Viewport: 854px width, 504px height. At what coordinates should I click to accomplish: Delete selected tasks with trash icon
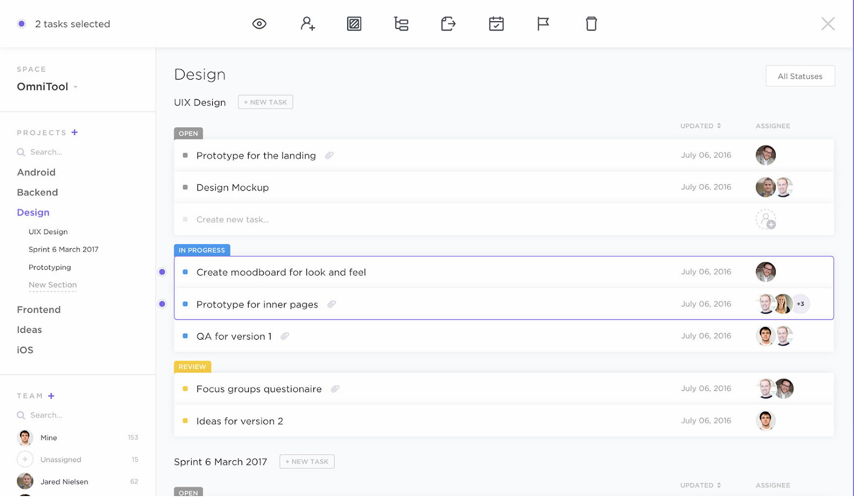point(591,23)
